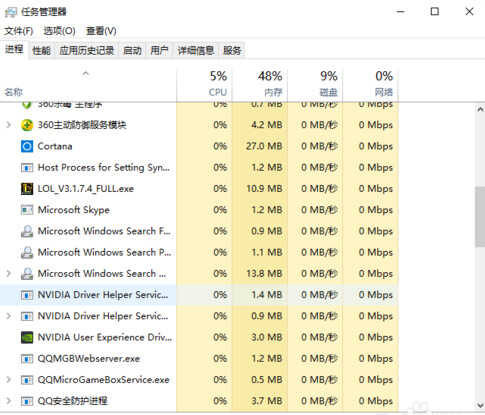Image resolution: width=485 pixels, height=415 pixels.
Task: Select NVIDIA User Experience Driv... process name
Action: (105, 337)
